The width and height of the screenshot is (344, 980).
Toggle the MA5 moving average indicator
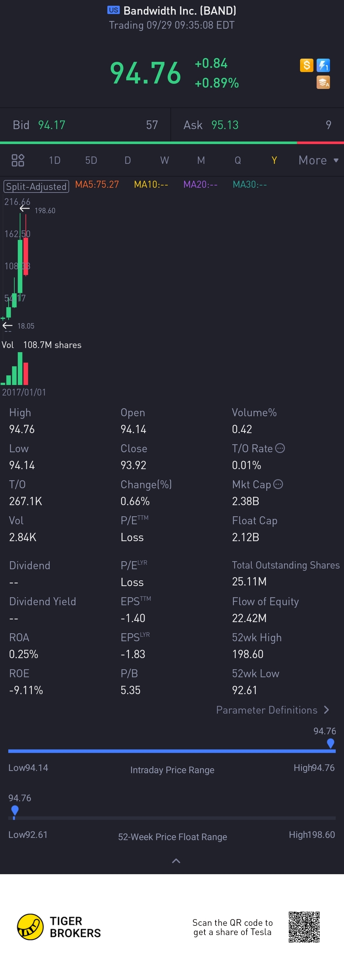(x=97, y=185)
